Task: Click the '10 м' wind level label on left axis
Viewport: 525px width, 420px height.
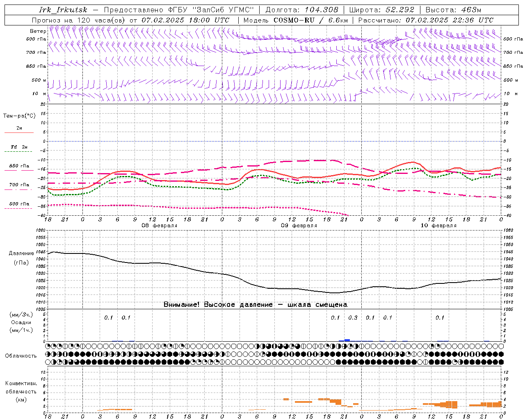Action: coord(39,94)
